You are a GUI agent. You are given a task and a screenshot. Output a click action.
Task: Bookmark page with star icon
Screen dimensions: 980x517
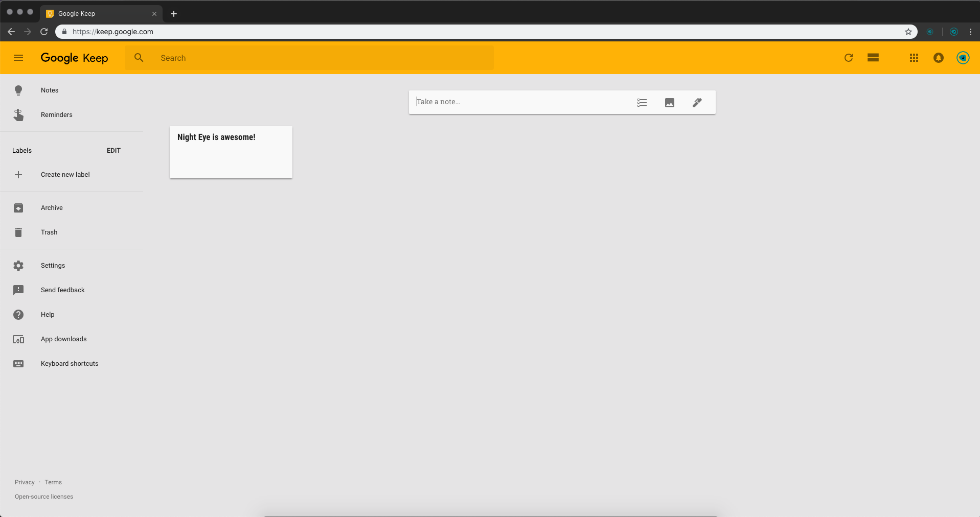point(908,32)
